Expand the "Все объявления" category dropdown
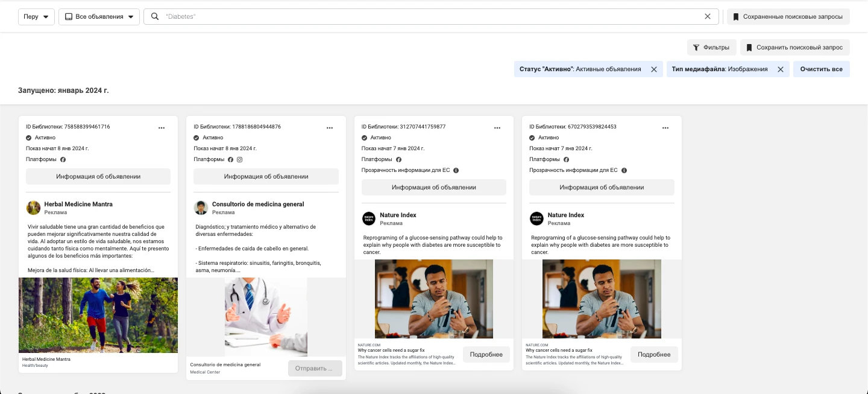This screenshot has height=394, width=868. [x=99, y=17]
